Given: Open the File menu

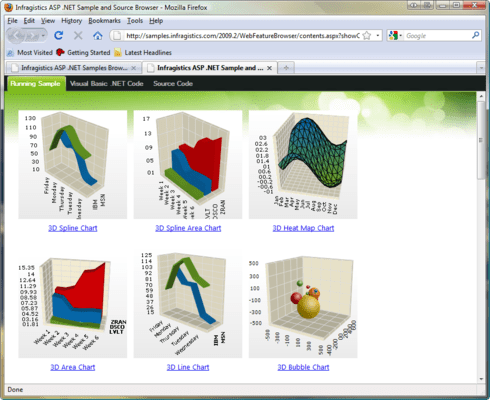Looking at the screenshot, I should (x=12, y=21).
